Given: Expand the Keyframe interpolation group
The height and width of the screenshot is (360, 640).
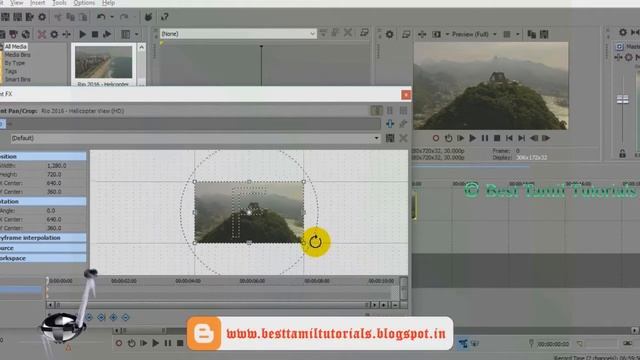Looking at the screenshot, I should pyautogui.click(x=43, y=238).
